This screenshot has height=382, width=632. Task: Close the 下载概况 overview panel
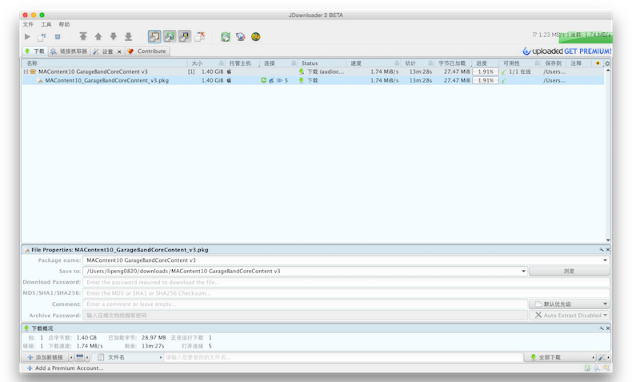[x=608, y=328]
